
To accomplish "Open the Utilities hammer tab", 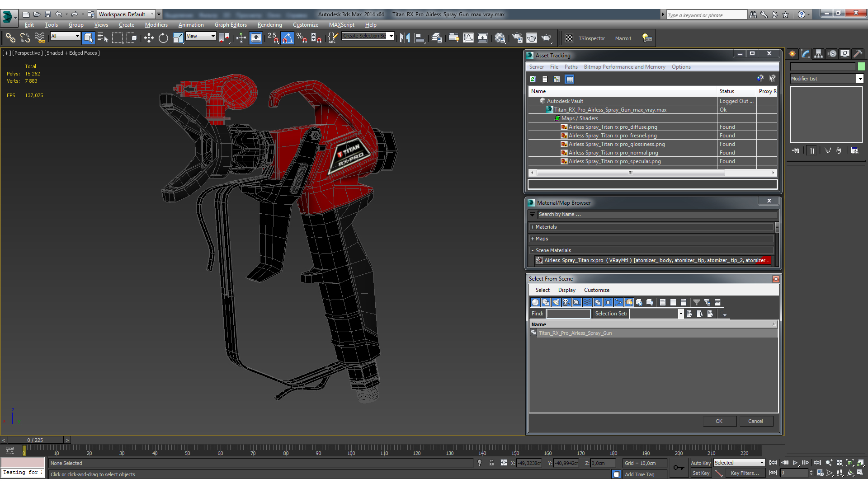I will 858,54.
